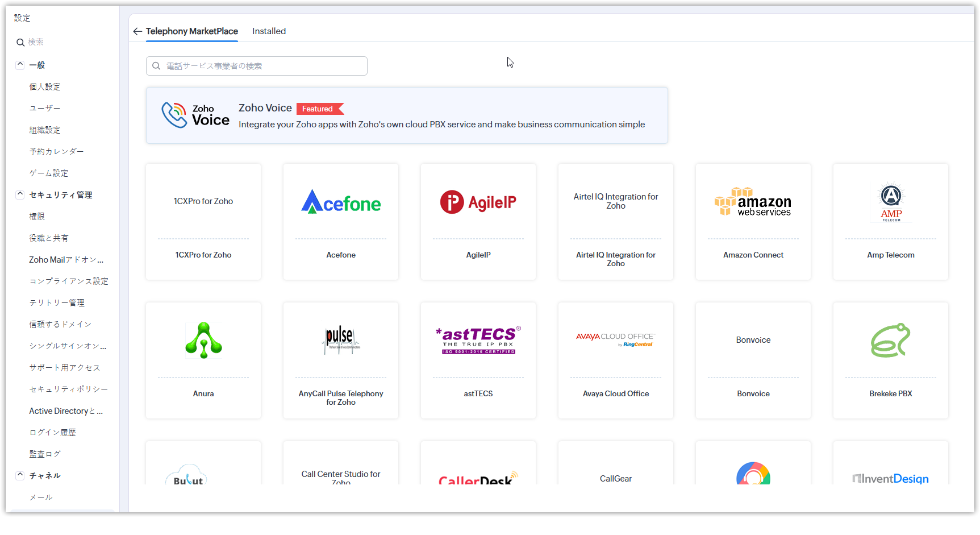Collapse the 一般 section
980x535 pixels.
coord(20,65)
